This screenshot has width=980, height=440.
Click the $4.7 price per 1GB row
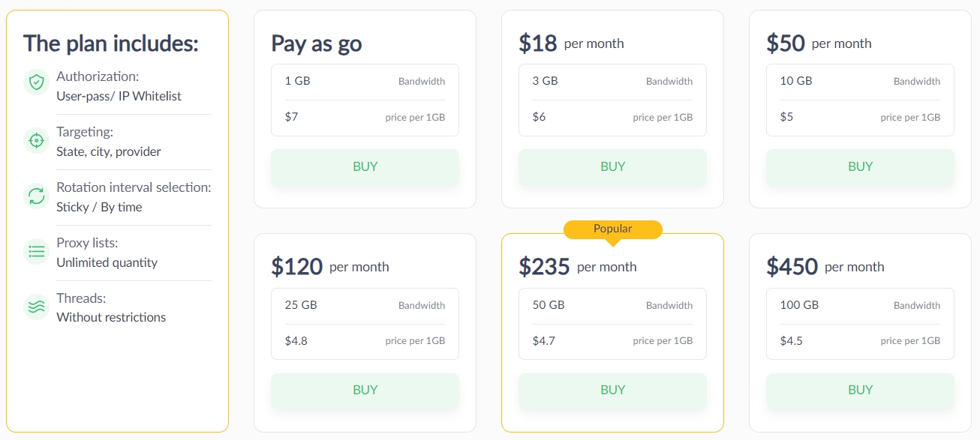point(612,341)
